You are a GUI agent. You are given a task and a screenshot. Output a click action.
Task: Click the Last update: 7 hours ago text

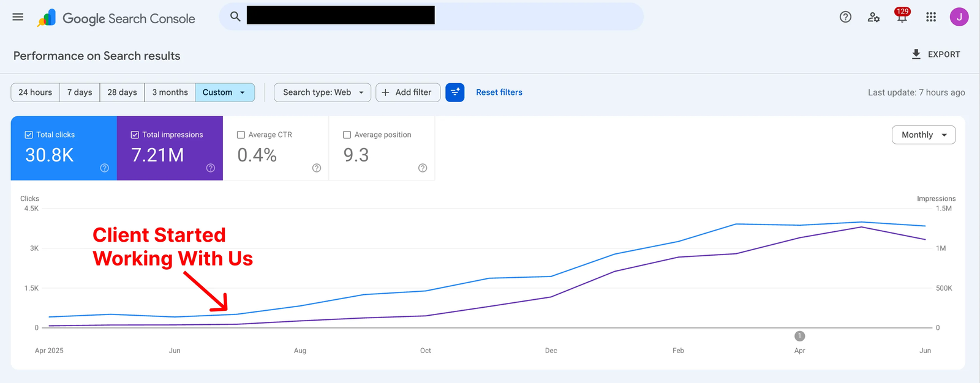916,92
